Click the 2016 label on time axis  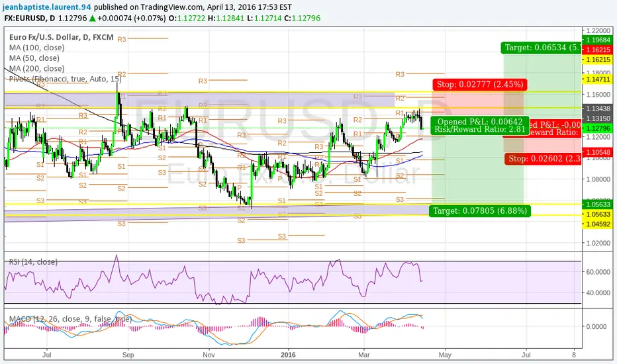288,355
